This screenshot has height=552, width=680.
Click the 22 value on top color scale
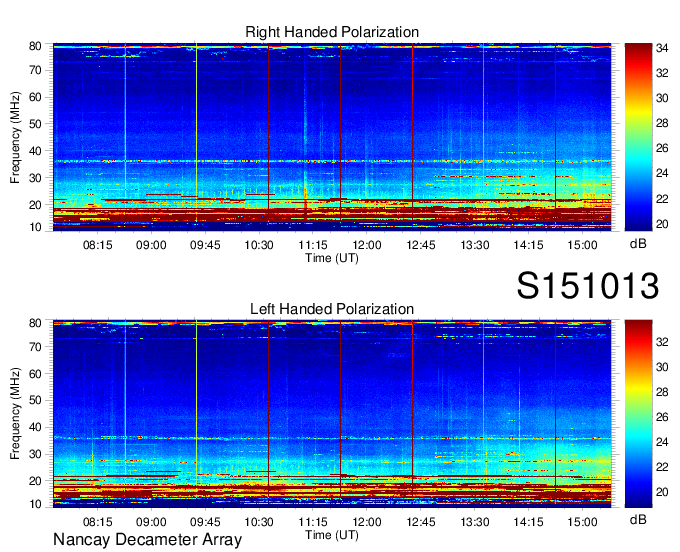[662, 199]
